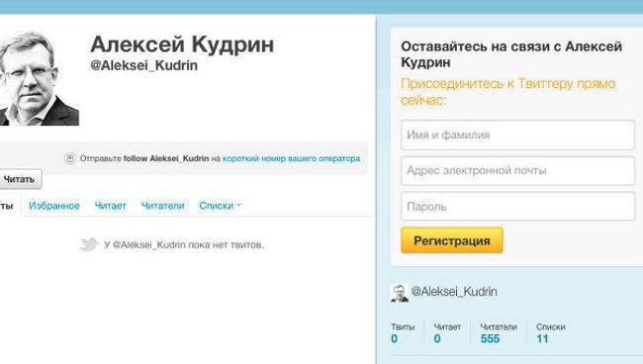Open @Aleksei_Kudrin link in sidebar
643x364 pixels.
coord(454,292)
